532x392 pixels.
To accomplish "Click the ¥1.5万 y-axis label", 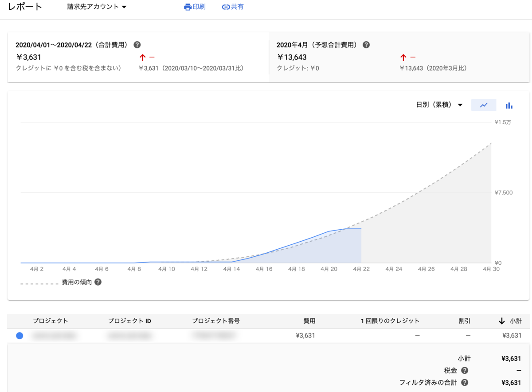I will point(503,122).
